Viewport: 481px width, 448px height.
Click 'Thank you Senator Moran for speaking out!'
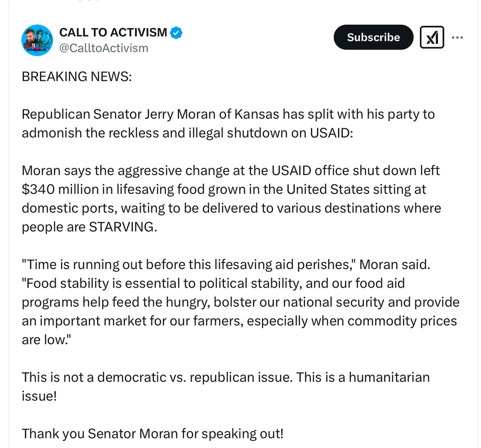point(152,433)
